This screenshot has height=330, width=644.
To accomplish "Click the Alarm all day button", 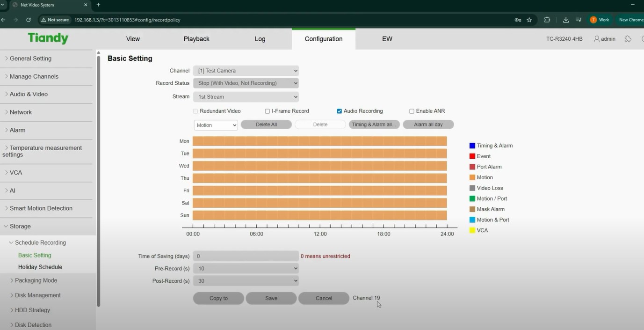I will point(427,124).
